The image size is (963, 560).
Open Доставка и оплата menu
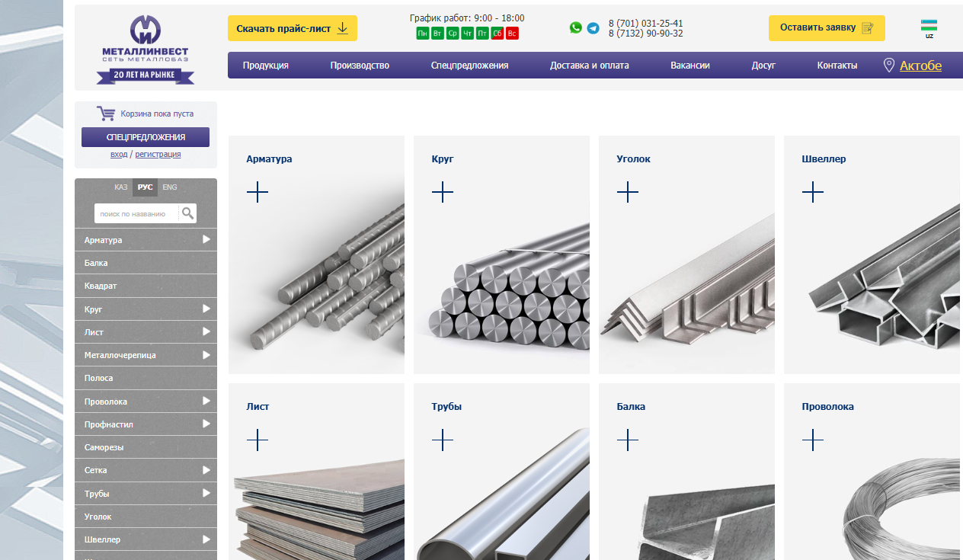[590, 66]
